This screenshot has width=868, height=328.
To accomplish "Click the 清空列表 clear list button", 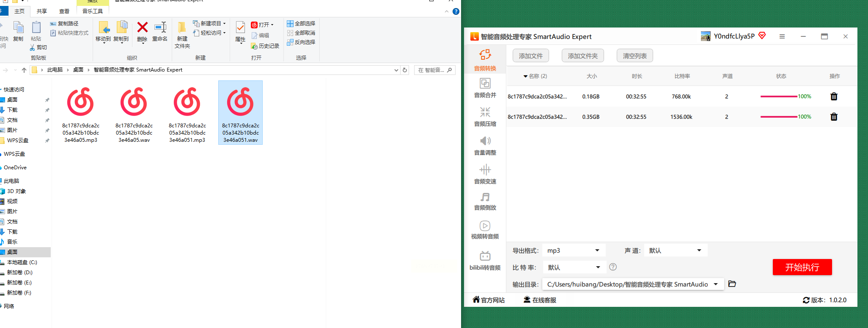I will [635, 56].
